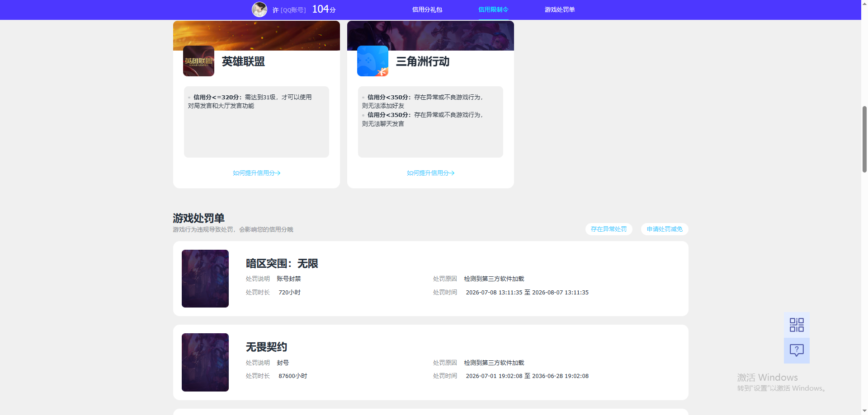Click the 存在异常处罚 button

(x=609, y=229)
